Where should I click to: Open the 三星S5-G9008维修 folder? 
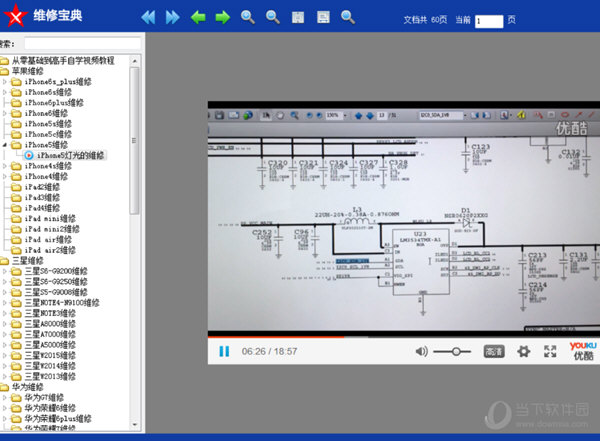[x=56, y=292]
